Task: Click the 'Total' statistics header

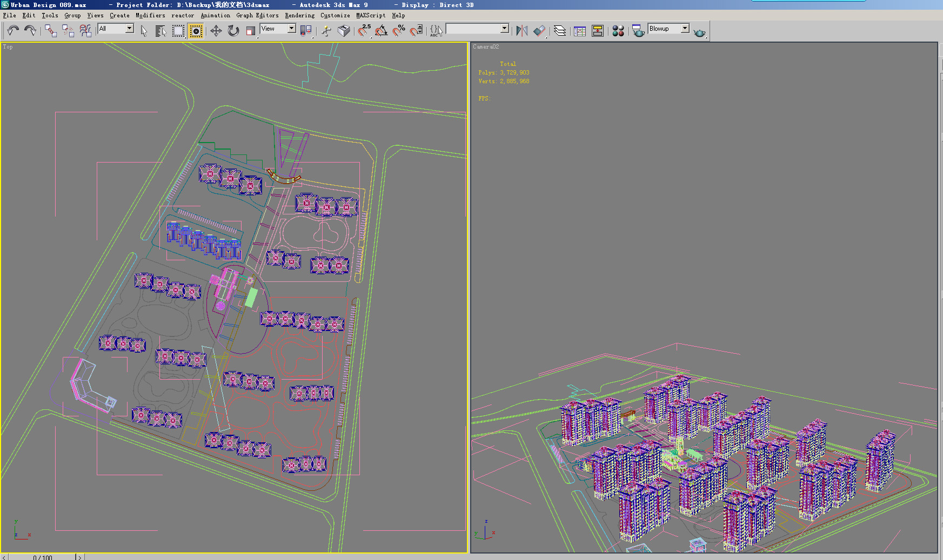Action: coord(508,64)
